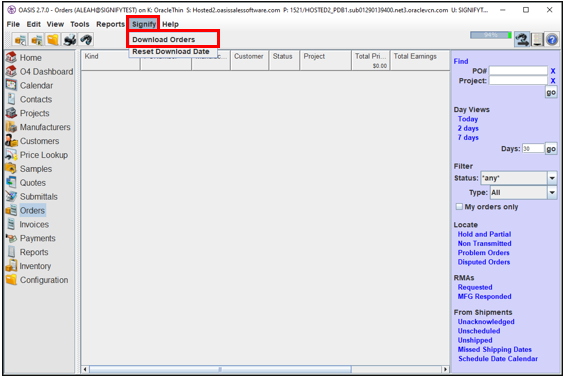Open the Problem Orders link

[484, 253]
